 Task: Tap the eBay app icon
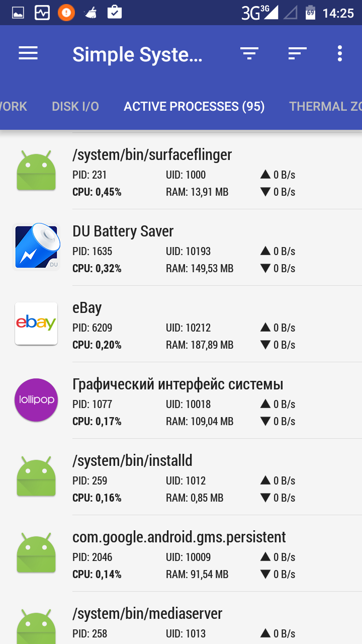tap(36, 324)
